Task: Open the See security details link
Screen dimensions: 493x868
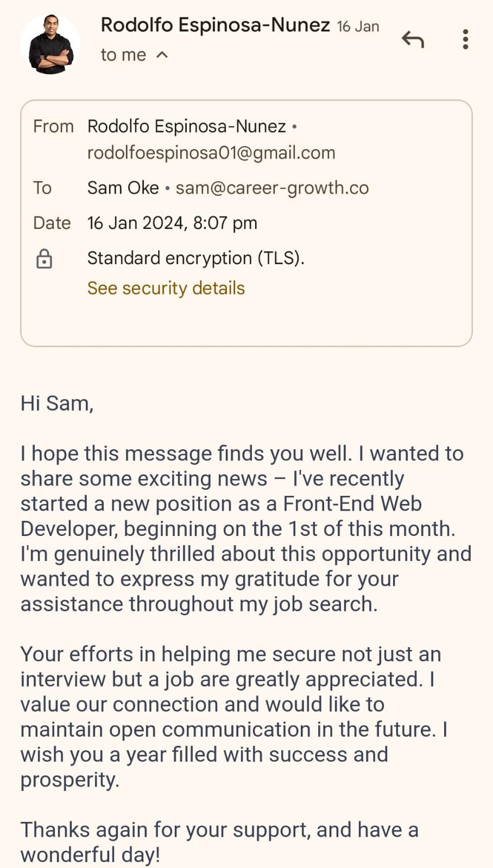Action: pyautogui.click(x=166, y=288)
